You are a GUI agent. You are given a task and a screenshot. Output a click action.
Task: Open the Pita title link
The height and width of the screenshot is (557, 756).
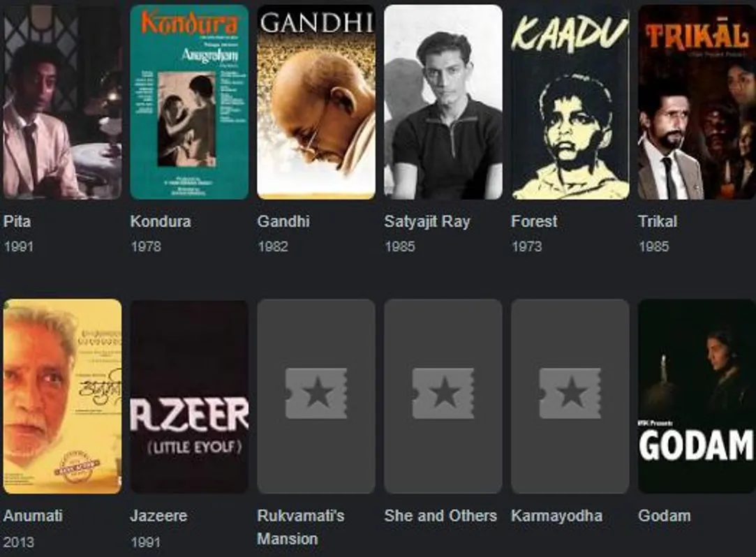pyautogui.click(x=17, y=221)
